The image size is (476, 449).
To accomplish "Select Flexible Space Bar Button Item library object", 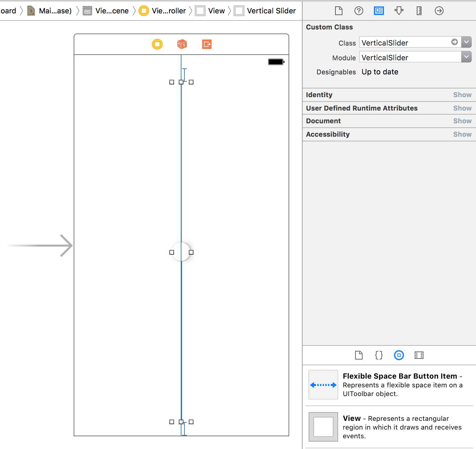I will coord(389,385).
